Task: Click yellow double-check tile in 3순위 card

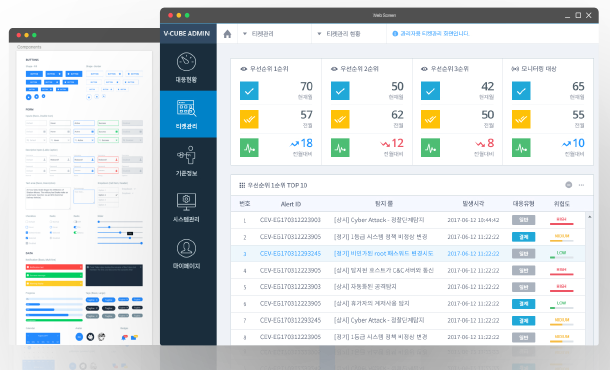Action: (430, 119)
